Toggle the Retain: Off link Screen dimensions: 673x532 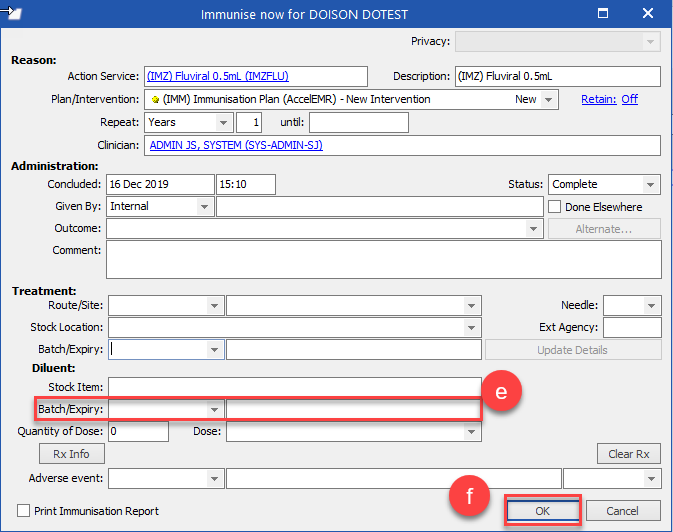click(x=609, y=99)
